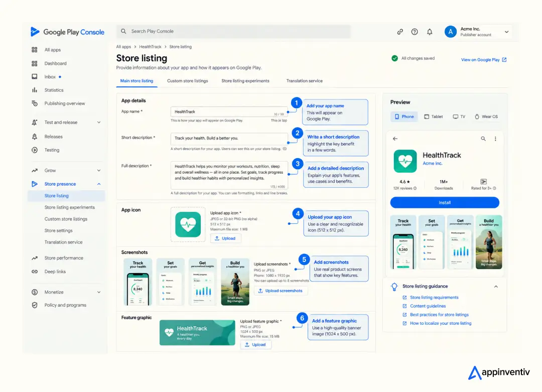Click the Testing play-circle icon
The width and height of the screenshot is (542, 392).
(x=35, y=150)
